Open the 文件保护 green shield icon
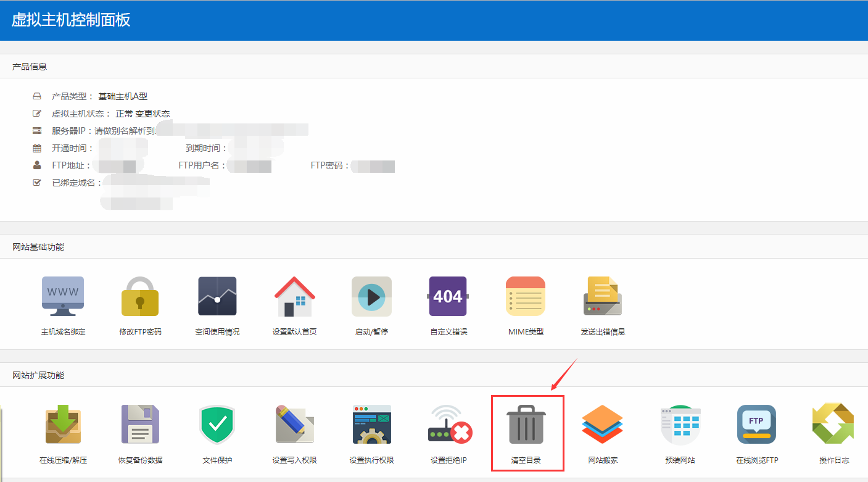 [x=217, y=425]
